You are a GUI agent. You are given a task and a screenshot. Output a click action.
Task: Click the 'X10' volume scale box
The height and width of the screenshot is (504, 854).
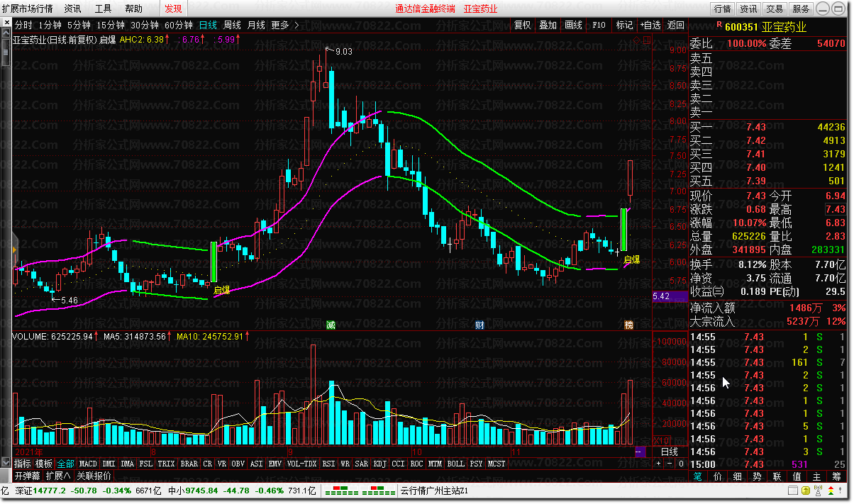(662, 440)
